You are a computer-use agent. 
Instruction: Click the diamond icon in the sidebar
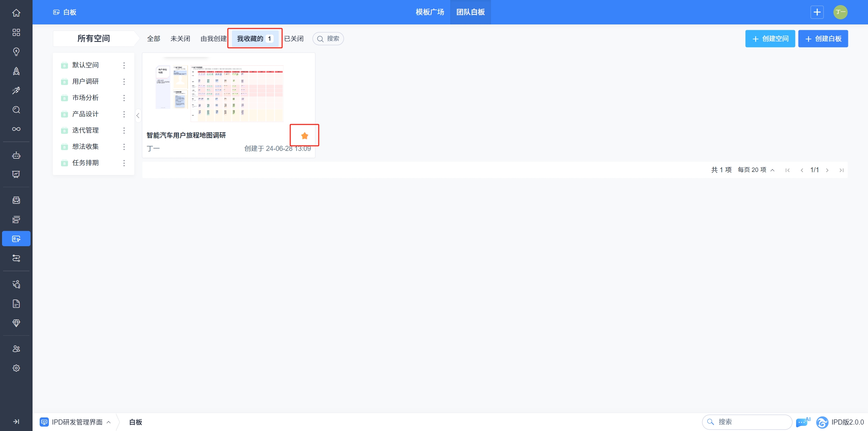16,323
